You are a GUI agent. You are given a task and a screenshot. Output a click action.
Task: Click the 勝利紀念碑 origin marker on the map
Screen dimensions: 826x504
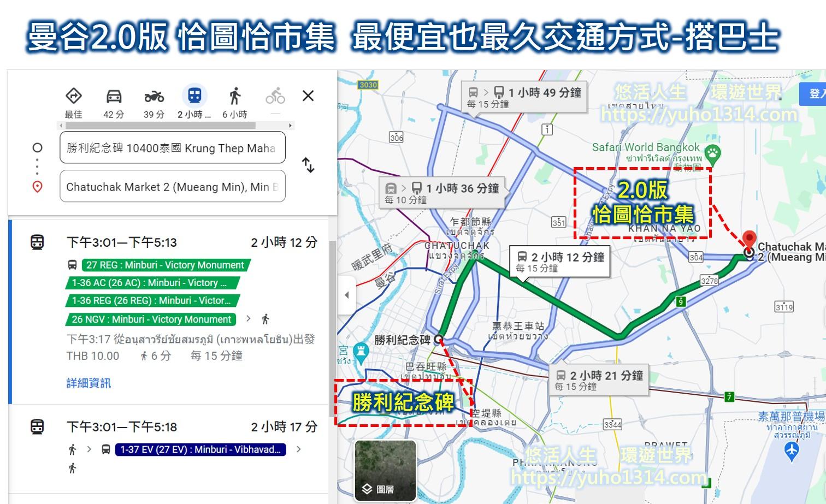(438, 340)
